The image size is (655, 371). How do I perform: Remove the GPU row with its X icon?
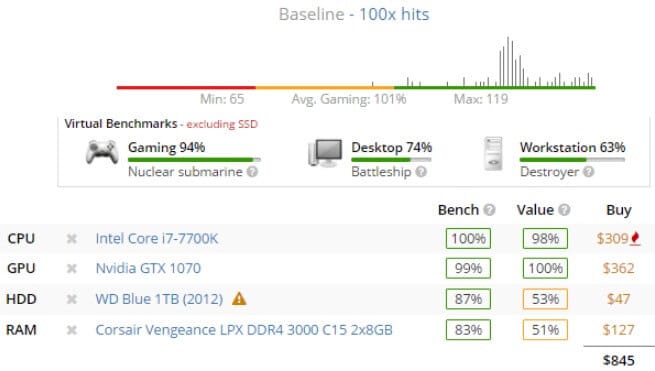coord(71,268)
